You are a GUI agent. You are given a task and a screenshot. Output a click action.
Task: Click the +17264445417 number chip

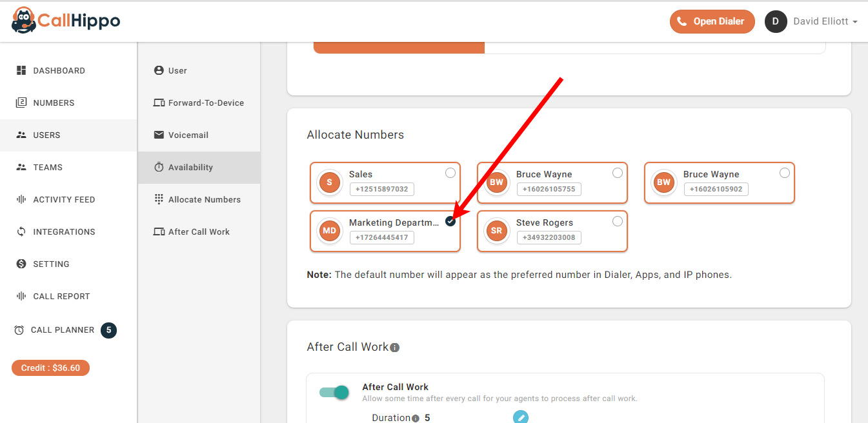(382, 237)
